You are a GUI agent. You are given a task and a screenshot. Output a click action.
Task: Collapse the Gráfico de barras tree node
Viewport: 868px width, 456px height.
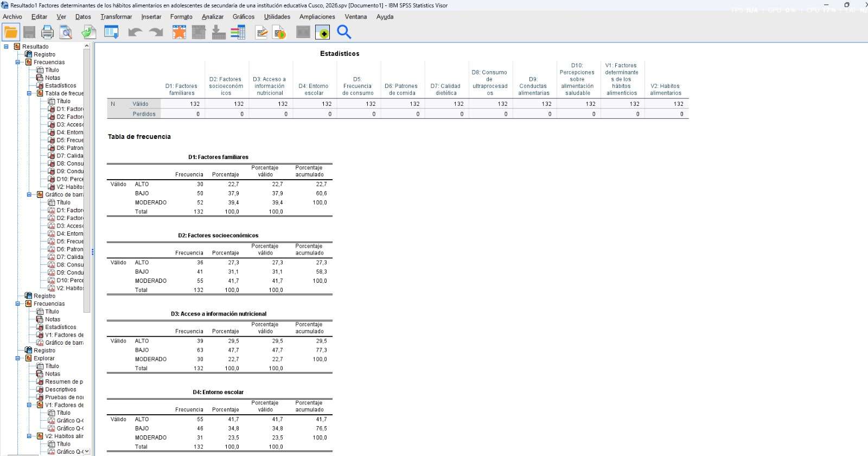point(29,195)
